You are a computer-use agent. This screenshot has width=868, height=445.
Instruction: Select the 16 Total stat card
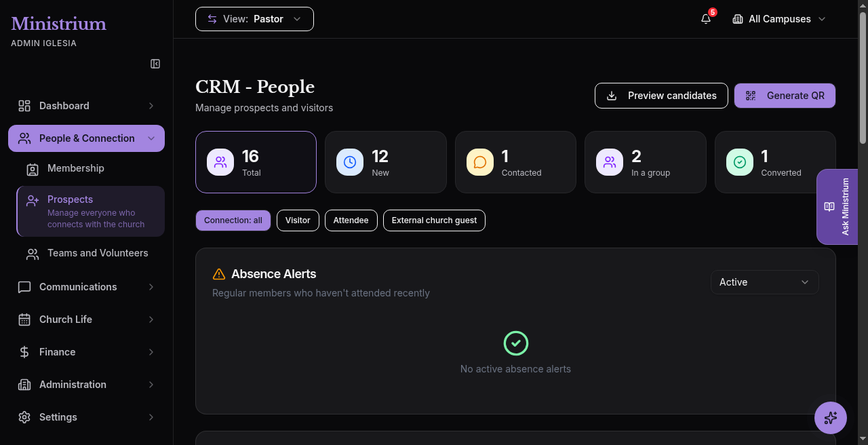tap(256, 162)
